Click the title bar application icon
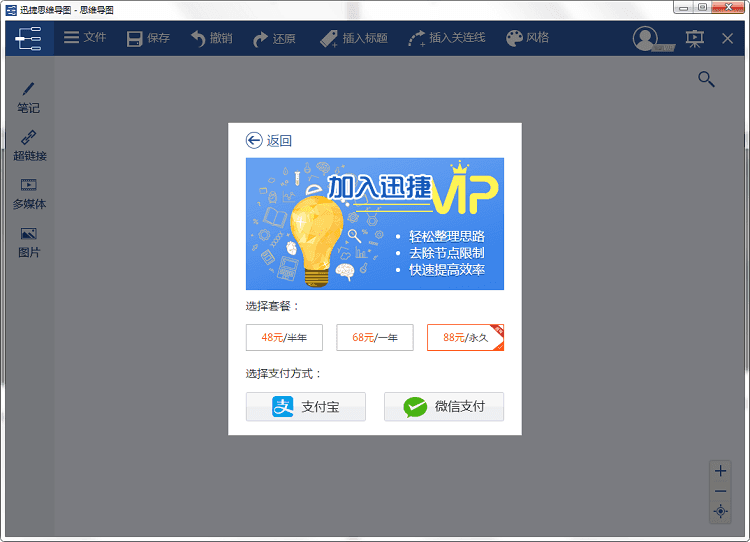The height and width of the screenshot is (542, 750). click(x=11, y=10)
